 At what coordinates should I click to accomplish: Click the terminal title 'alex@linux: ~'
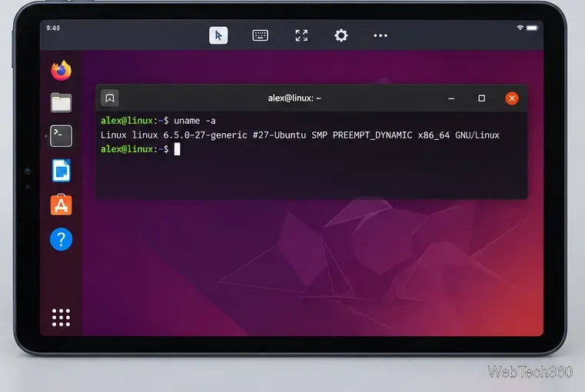pos(294,98)
